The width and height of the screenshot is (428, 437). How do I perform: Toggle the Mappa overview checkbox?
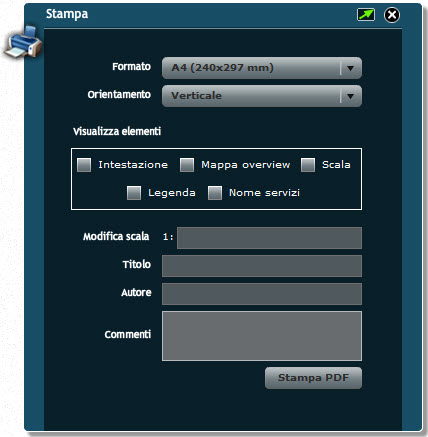pos(187,165)
